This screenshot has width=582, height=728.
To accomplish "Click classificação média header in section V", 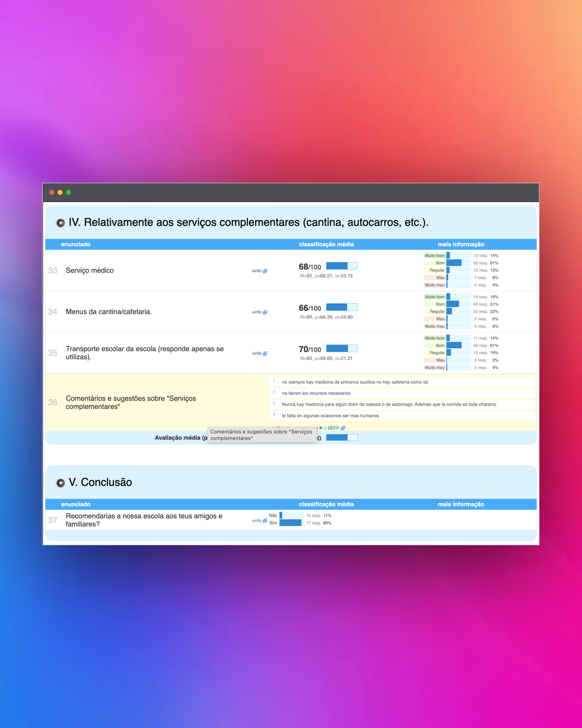I will tap(326, 504).
